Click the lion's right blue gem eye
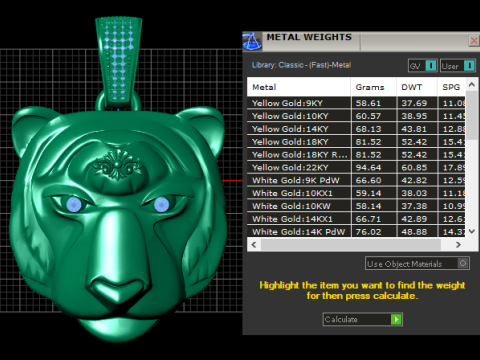The width and height of the screenshot is (480, 360). (x=162, y=204)
